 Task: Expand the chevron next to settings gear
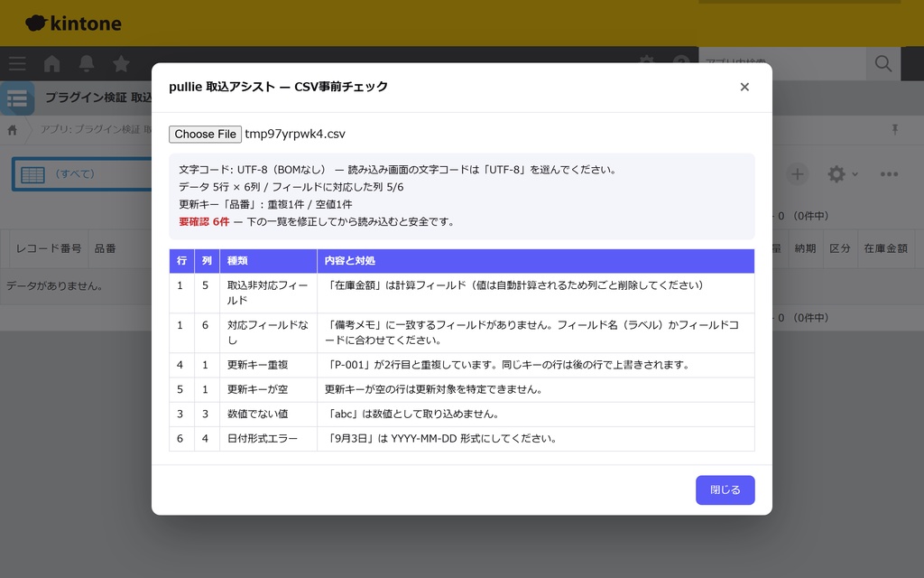855,174
